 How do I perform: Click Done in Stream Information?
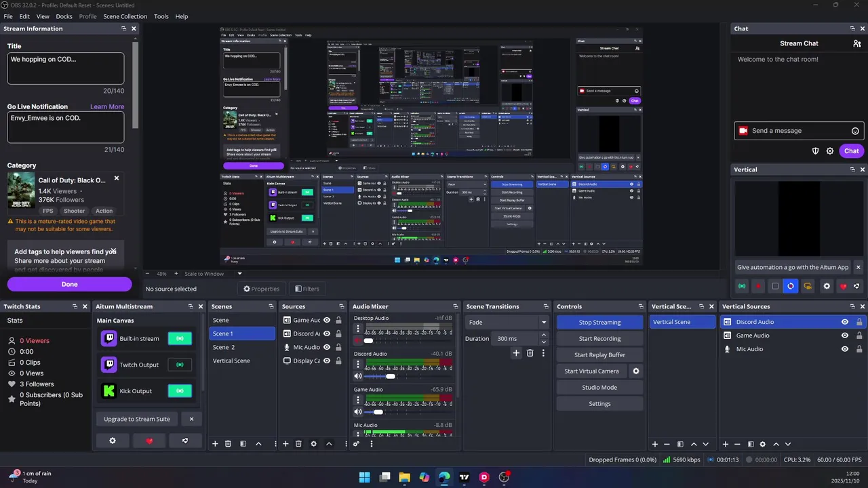(x=69, y=284)
